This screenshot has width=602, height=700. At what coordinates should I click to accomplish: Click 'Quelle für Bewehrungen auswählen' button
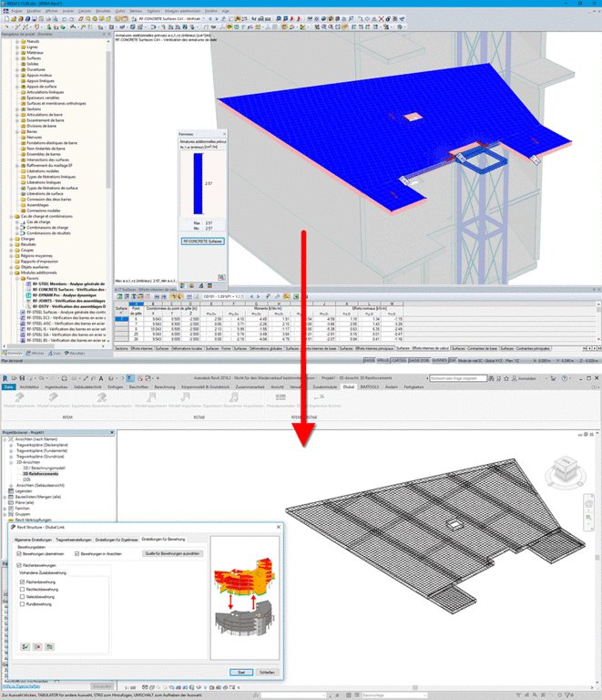[172, 553]
